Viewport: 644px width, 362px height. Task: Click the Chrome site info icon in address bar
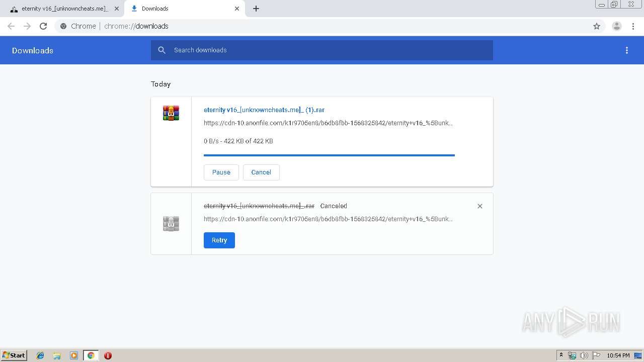(x=63, y=26)
